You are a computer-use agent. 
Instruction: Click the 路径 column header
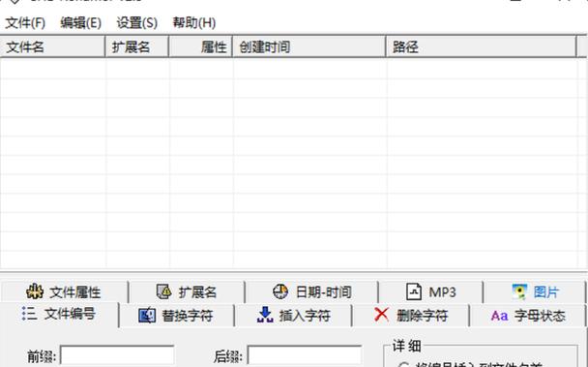(x=481, y=46)
